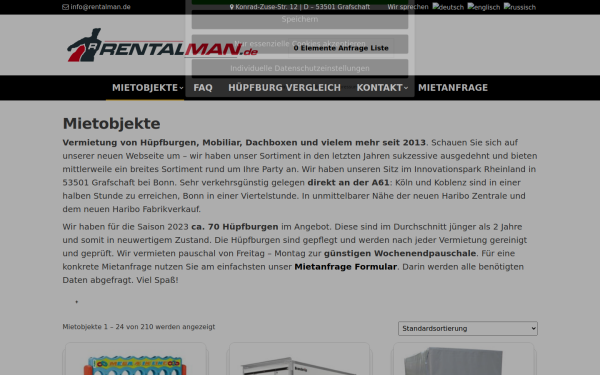This screenshot has height=375, width=600.
Task: Click the Mietanfrage Formular link
Action: pos(346,267)
